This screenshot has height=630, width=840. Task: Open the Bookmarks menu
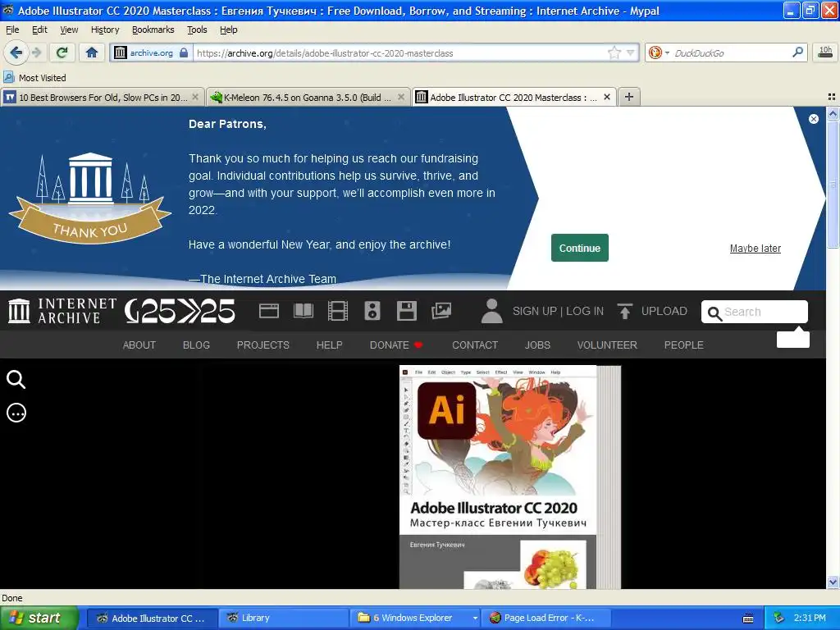(153, 30)
